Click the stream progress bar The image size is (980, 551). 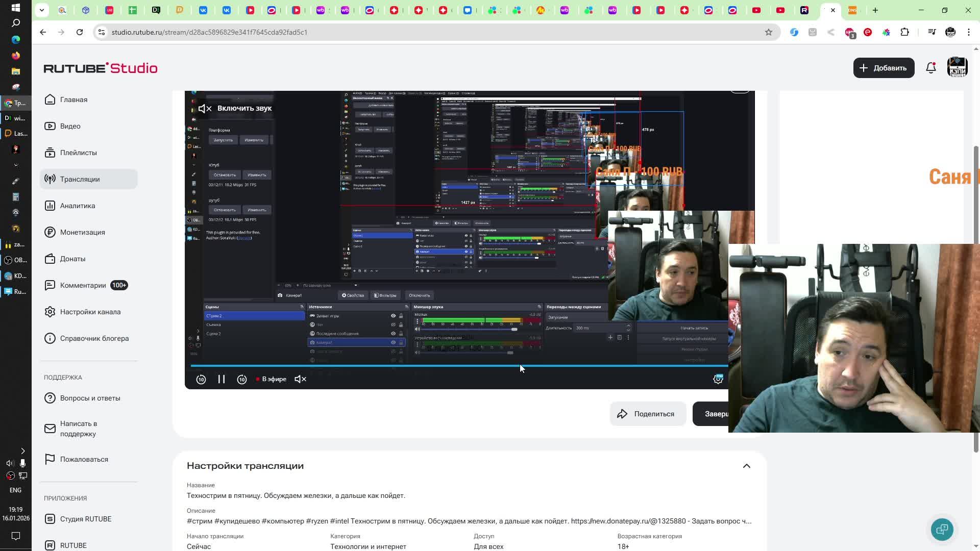(x=408, y=366)
